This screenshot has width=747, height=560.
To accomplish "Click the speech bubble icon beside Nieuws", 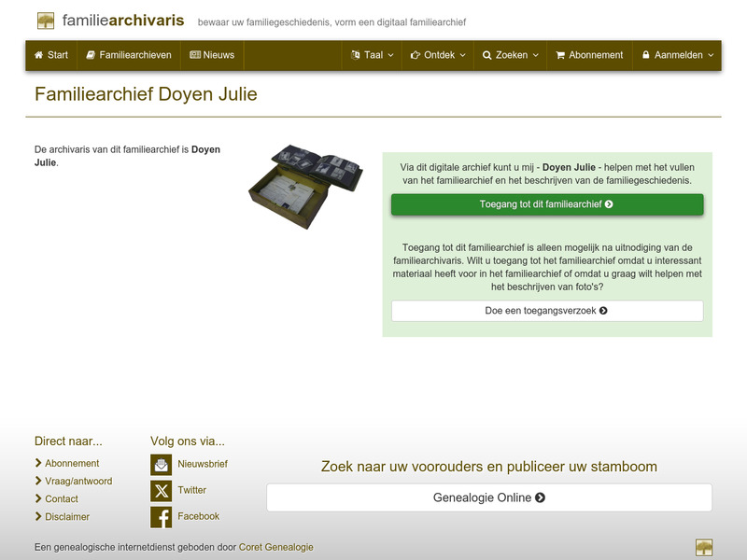I will [x=195, y=55].
